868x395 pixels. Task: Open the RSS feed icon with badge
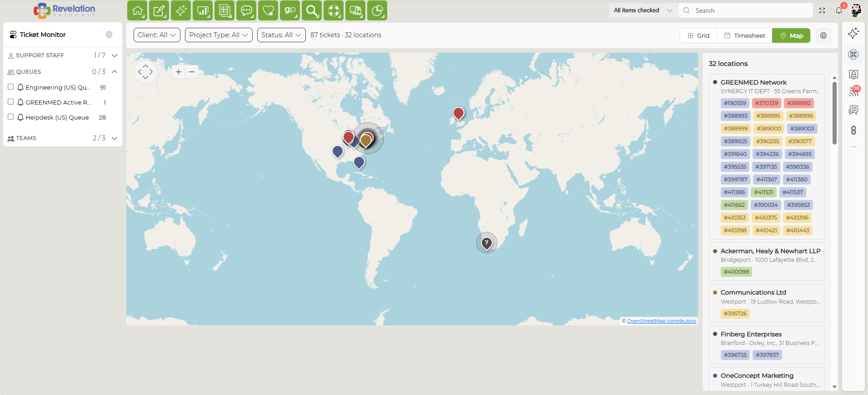853,92
